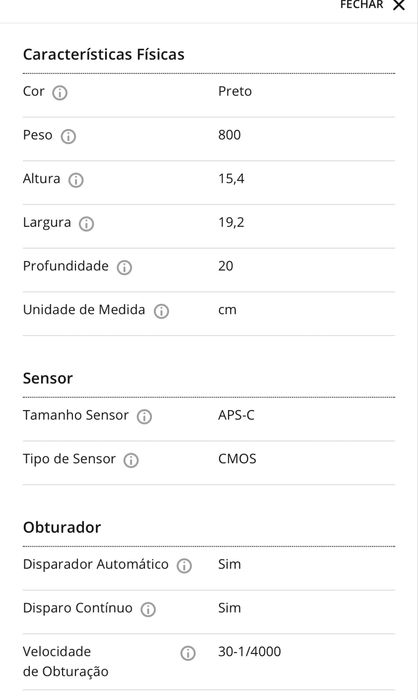Show info on Disparador Automático
The image size is (418, 699).
click(x=184, y=566)
